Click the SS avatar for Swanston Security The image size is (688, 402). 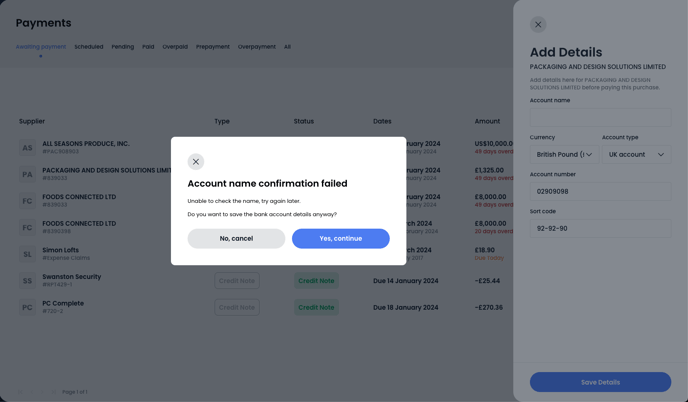[27, 281]
